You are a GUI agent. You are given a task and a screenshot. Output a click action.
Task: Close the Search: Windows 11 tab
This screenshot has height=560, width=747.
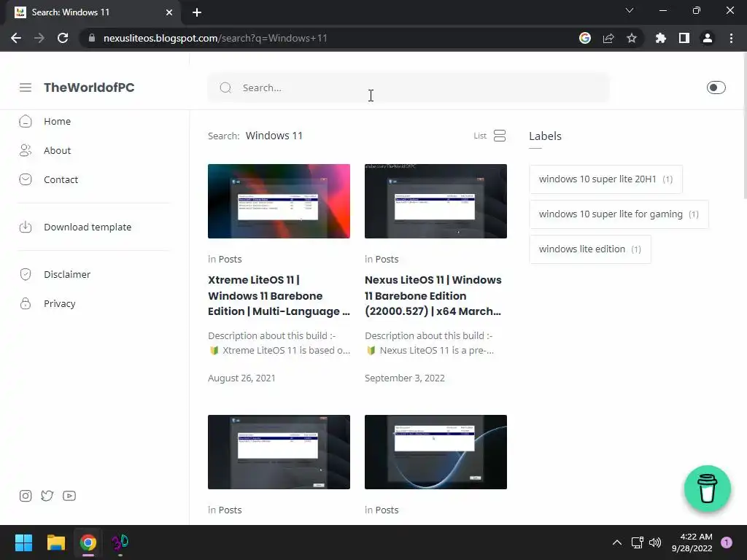[169, 12]
